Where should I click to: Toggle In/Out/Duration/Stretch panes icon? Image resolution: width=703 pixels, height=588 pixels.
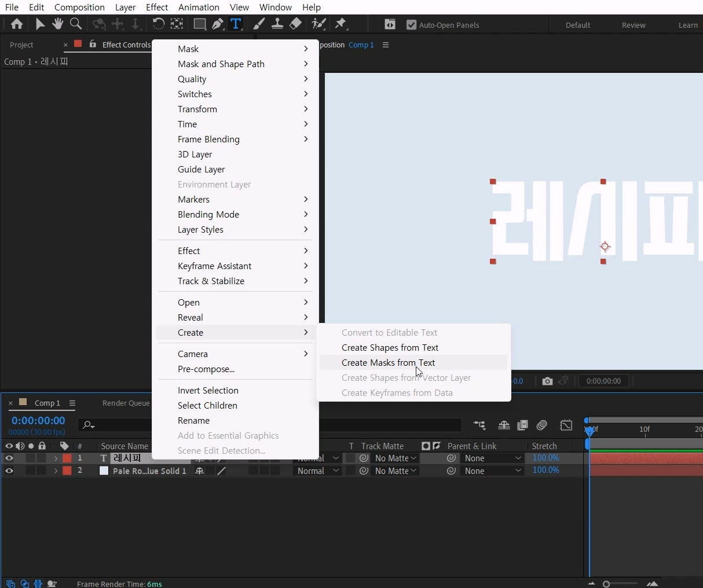coord(38,583)
